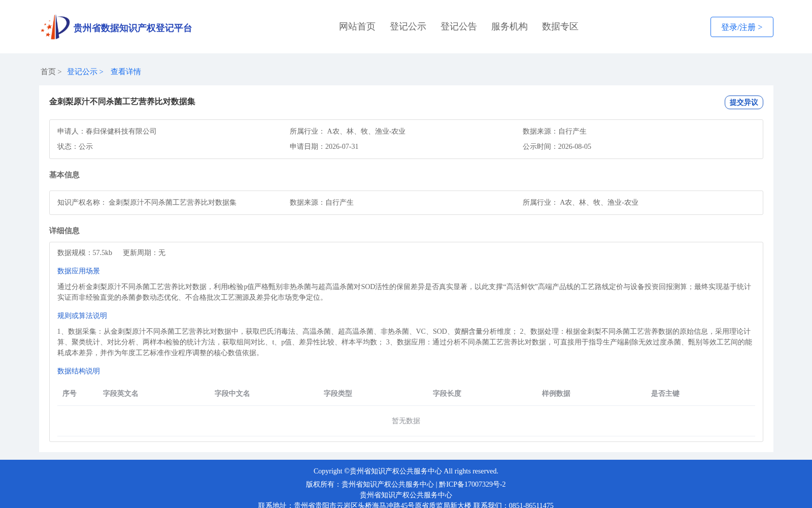Click the 基本信息 section heading
812x508 pixels.
click(64, 175)
